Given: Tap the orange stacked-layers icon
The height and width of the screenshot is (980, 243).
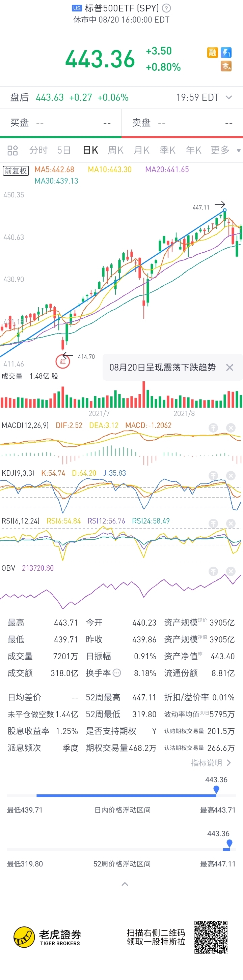Looking at the screenshot, I should [x=226, y=66].
